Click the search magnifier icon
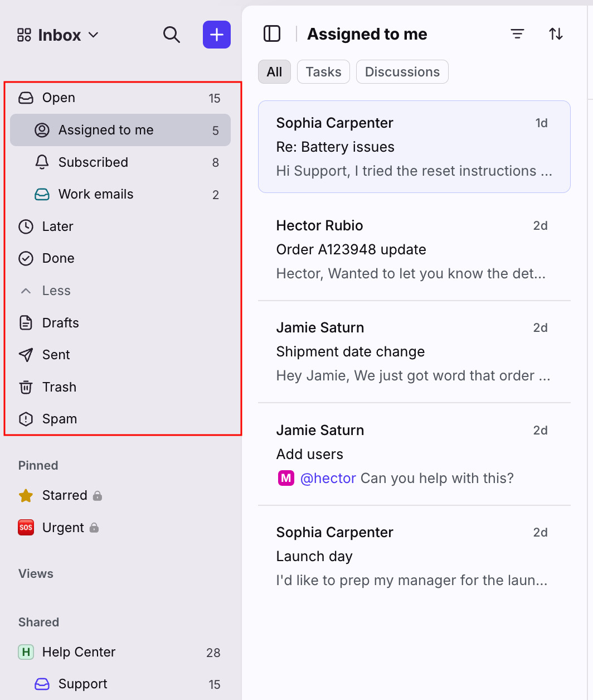Image resolution: width=593 pixels, height=700 pixels. coord(172,35)
